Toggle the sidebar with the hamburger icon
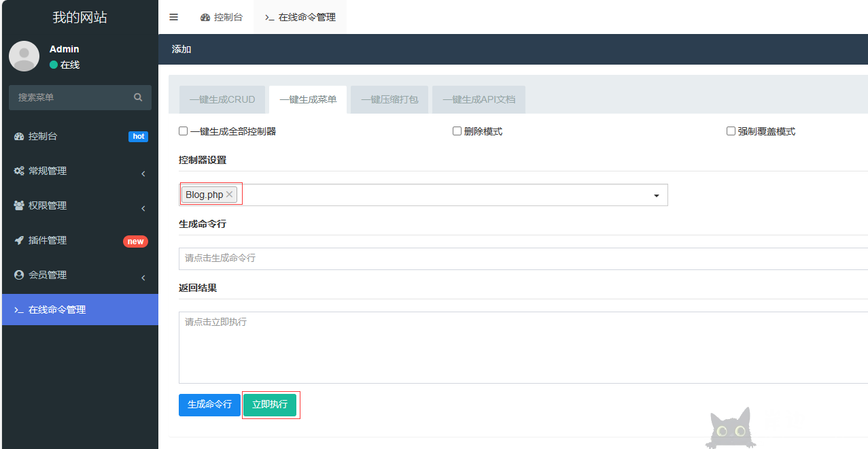The width and height of the screenshot is (868, 449). coord(173,17)
